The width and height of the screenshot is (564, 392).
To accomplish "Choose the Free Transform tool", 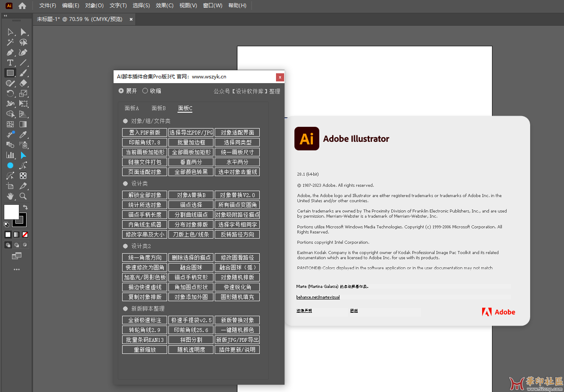I will pyautogui.click(x=23, y=104).
